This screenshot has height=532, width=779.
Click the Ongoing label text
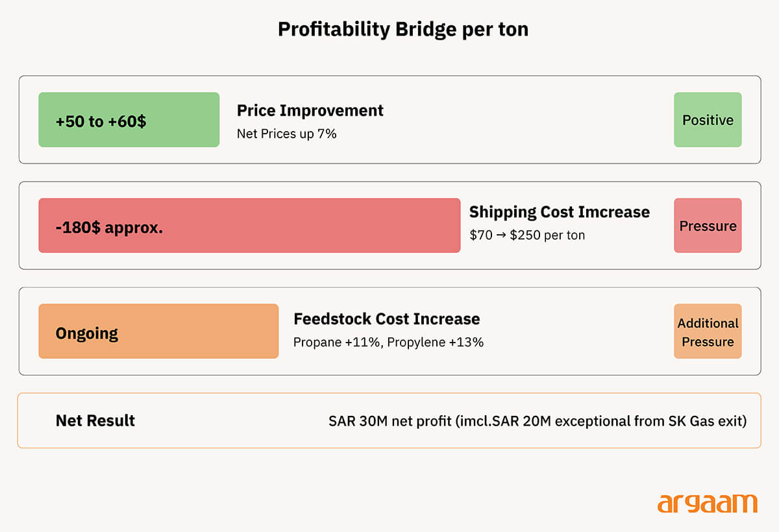[x=87, y=333]
